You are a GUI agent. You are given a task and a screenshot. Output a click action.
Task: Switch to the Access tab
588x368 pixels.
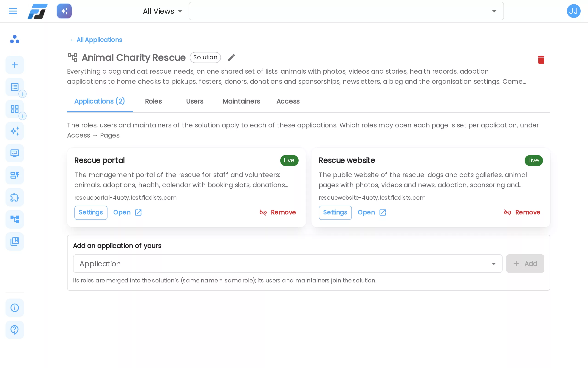tap(288, 101)
